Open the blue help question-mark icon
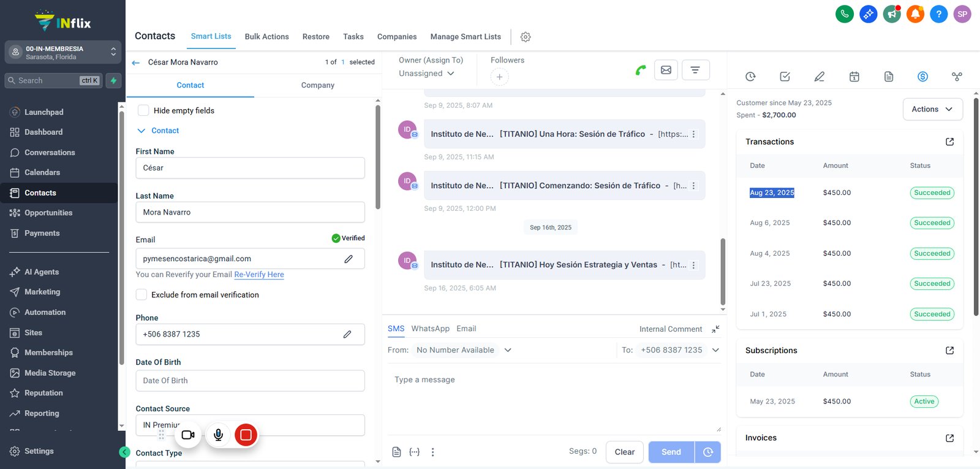The height and width of the screenshot is (469, 980). [x=938, y=14]
